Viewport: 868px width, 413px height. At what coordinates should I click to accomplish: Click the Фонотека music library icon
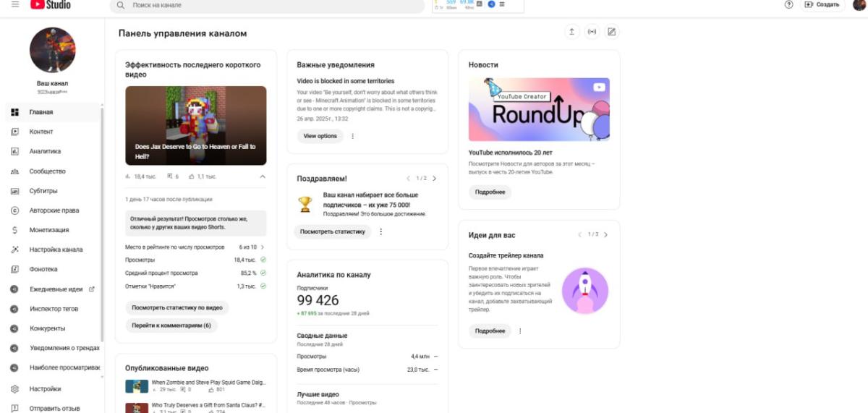point(14,269)
